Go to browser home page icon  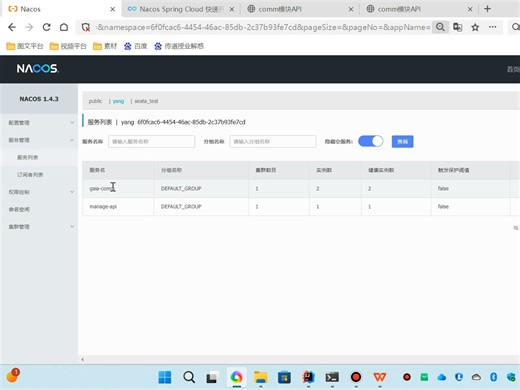[x=64, y=27]
